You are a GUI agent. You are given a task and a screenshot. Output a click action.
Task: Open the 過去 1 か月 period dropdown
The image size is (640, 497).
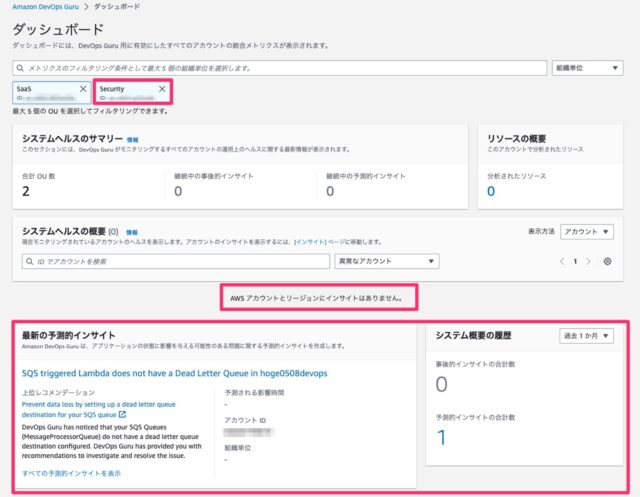[586, 335]
